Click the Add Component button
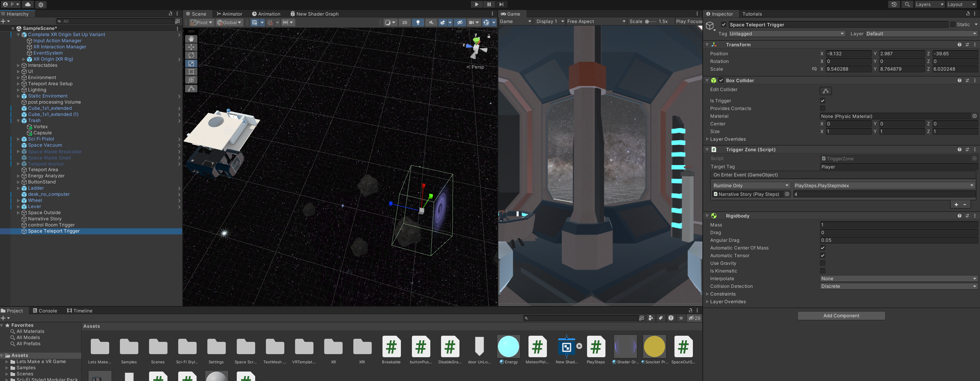 (841, 315)
